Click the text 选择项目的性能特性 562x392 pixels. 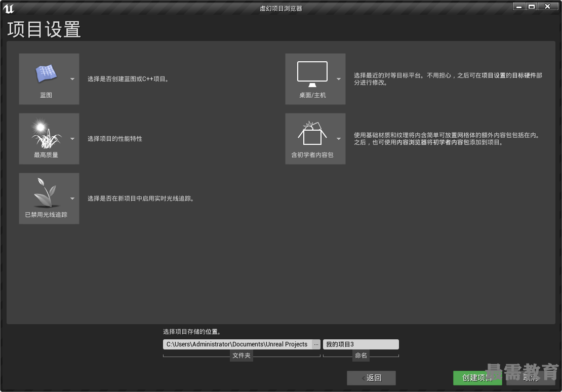115,139
